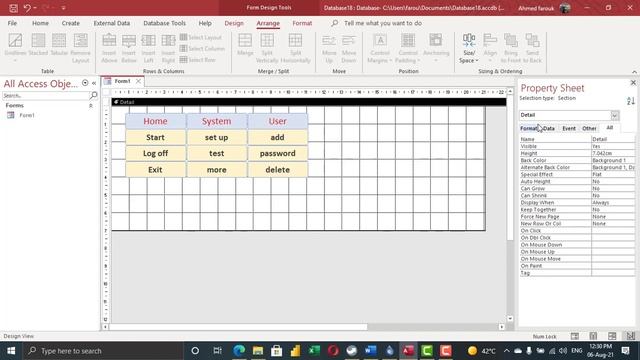Image resolution: width=640 pixels, height=360 pixels.
Task: Click the Undo icon in the title bar
Action: click(x=27, y=8)
